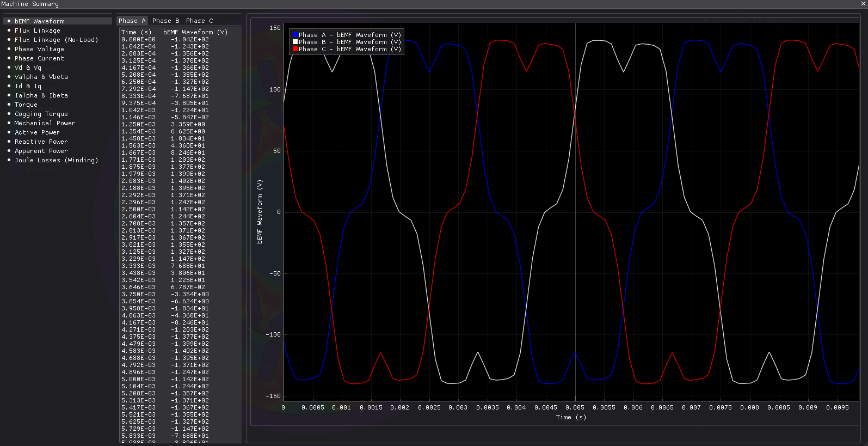Select Ialpha & Ibeta item
Viewport: 868px width, 446px height.
pos(41,95)
